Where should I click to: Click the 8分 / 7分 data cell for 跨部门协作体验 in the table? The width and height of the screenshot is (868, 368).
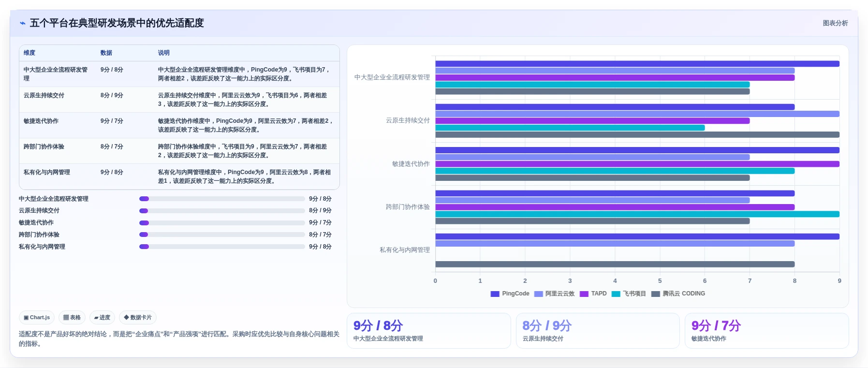coord(112,147)
